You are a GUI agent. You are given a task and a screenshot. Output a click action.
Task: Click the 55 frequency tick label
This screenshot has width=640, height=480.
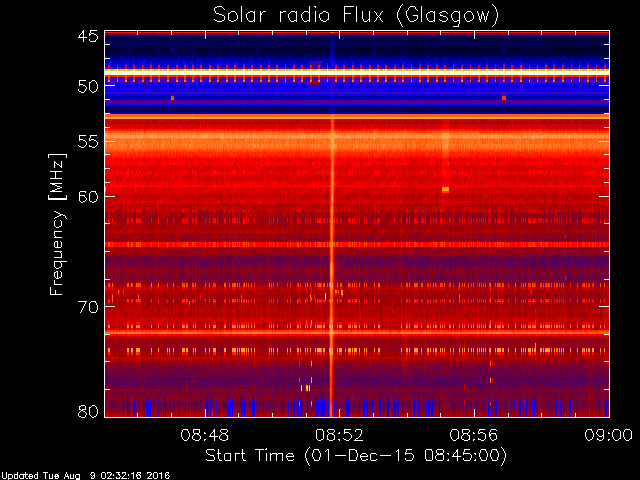click(x=88, y=142)
